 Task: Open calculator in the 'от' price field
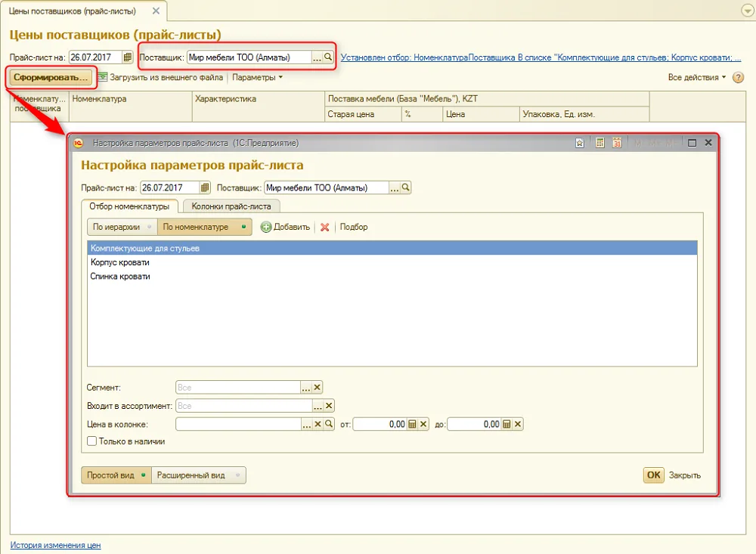click(412, 424)
